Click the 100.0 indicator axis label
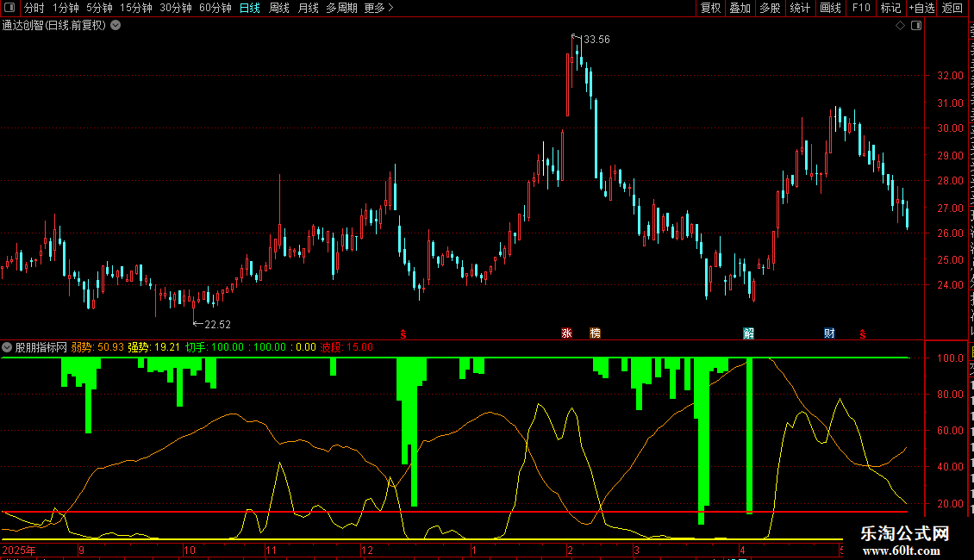Screen dimensions: 974x560 click(950, 358)
